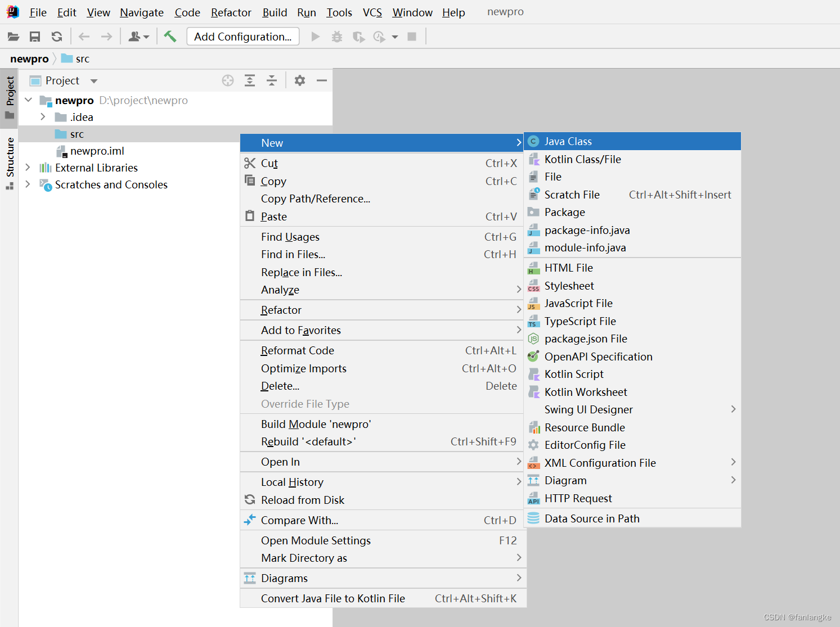Click the Locate/Select Opened File target icon
840x627 pixels.
[228, 80]
